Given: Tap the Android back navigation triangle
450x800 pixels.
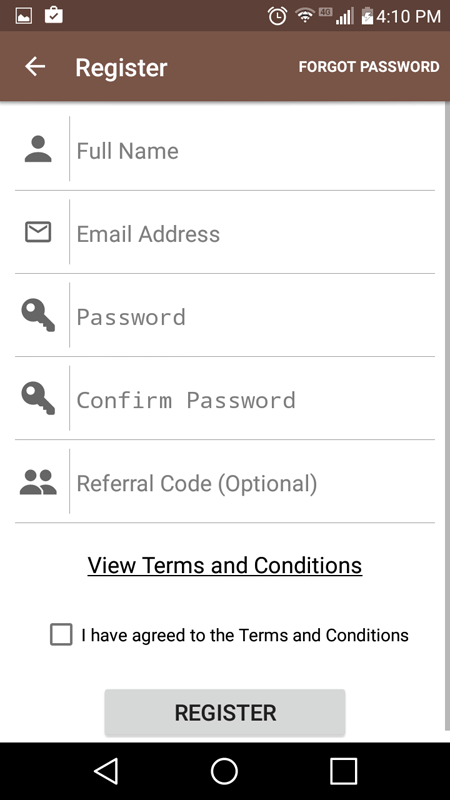Looking at the screenshot, I should tap(107, 770).
